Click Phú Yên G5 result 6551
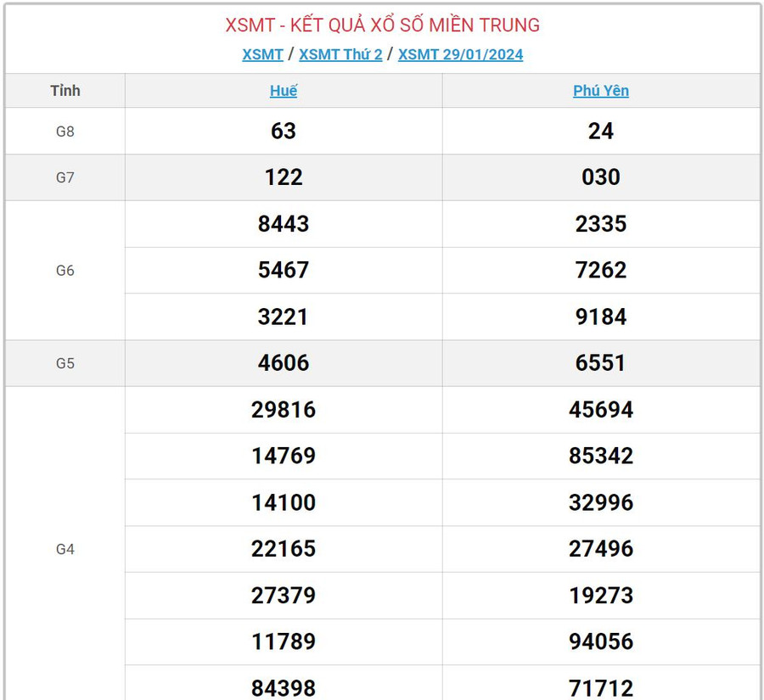 (601, 363)
